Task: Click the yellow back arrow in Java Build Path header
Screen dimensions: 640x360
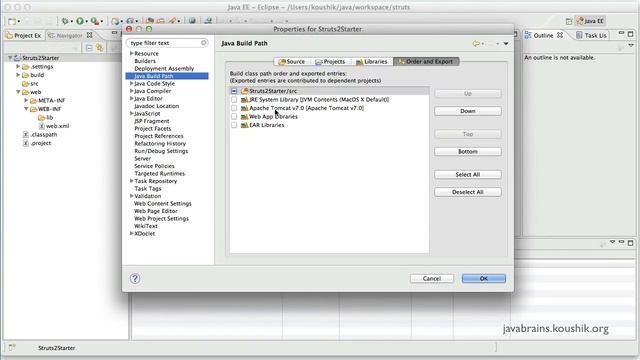Action: (476, 43)
